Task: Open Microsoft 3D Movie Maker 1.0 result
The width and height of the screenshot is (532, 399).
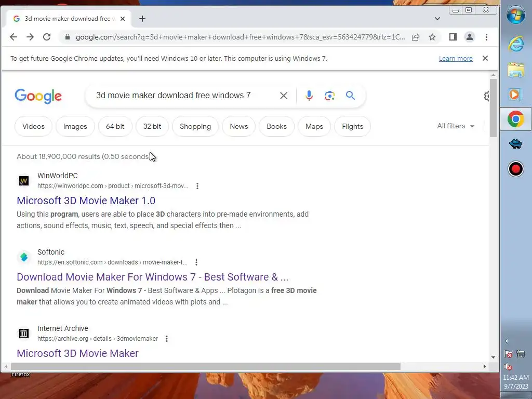Action: [x=86, y=201]
